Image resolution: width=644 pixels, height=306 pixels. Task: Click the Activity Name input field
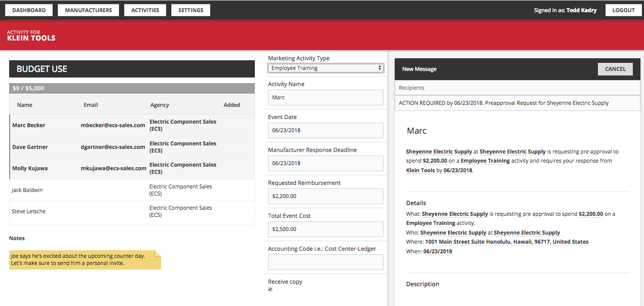click(x=326, y=97)
